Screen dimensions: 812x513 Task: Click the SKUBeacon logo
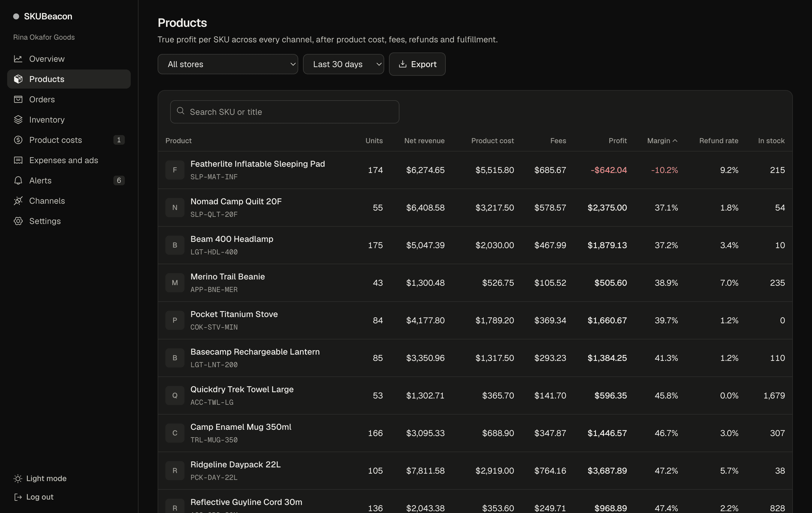(x=43, y=16)
